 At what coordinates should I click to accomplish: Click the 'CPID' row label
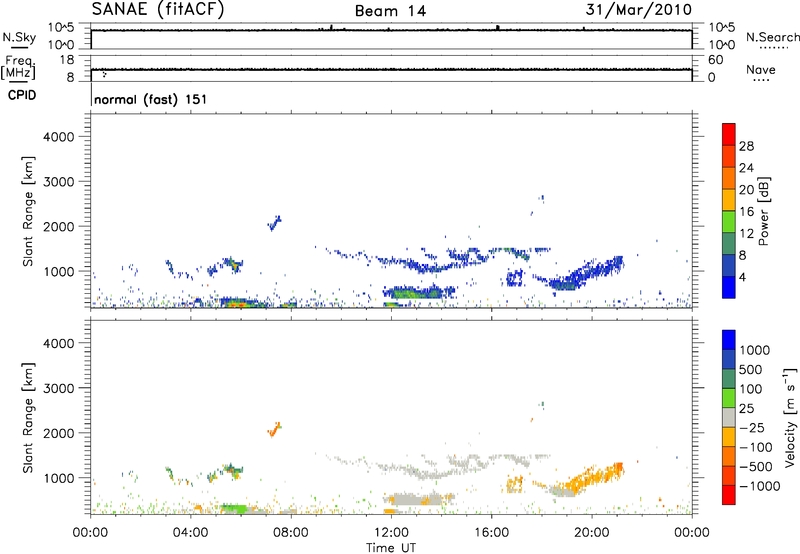pos(22,95)
